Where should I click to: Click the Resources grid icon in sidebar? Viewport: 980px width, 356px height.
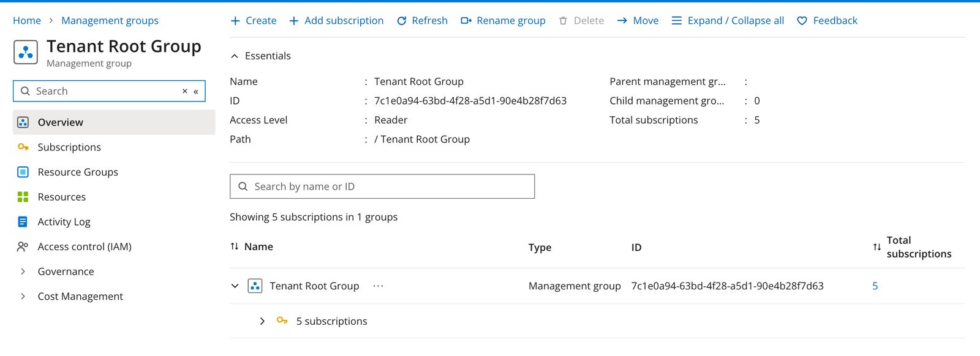23,197
